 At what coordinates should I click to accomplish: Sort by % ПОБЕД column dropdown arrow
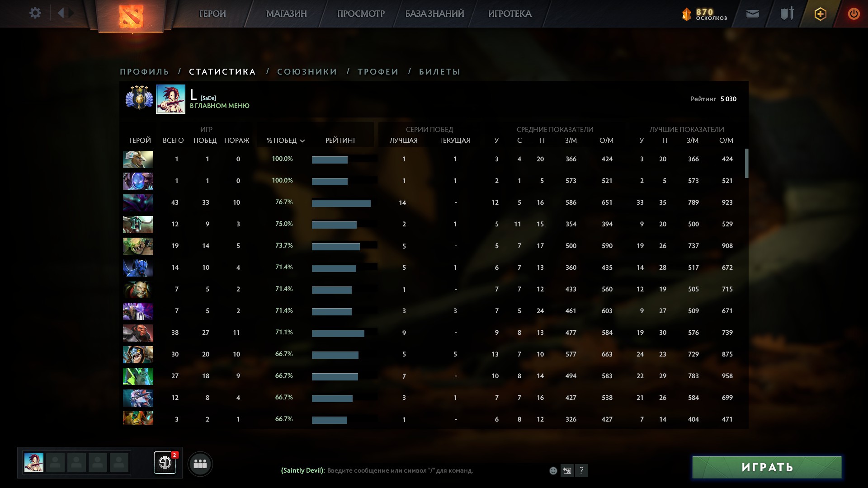tap(302, 141)
